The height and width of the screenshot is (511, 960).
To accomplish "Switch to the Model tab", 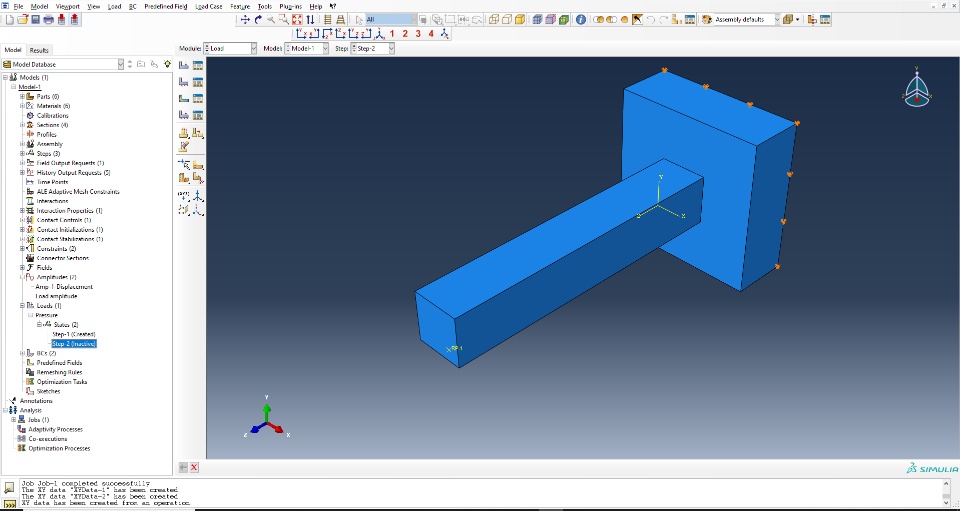I will (13, 50).
